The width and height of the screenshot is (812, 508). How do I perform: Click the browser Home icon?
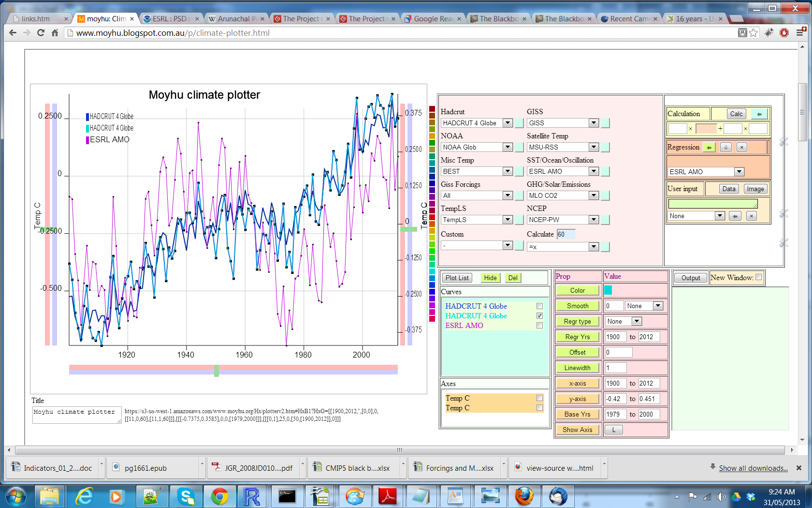point(55,33)
